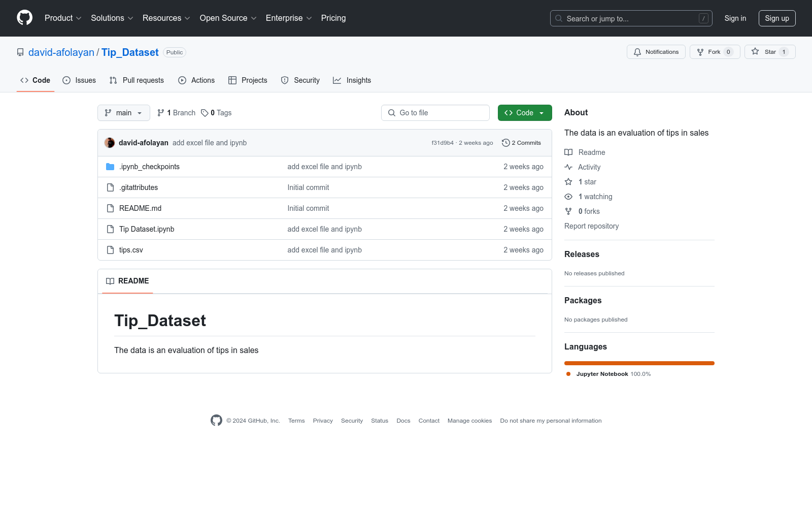Open the Product dropdown menu

(x=63, y=18)
